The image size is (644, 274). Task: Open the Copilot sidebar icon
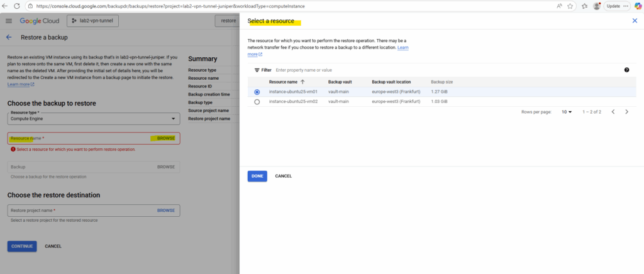pos(638,6)
